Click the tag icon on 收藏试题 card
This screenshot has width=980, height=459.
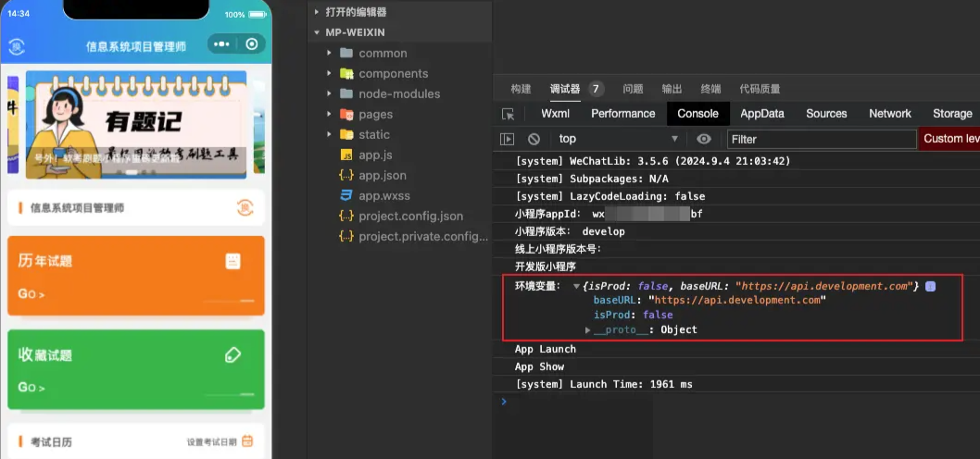click(233, 356)
